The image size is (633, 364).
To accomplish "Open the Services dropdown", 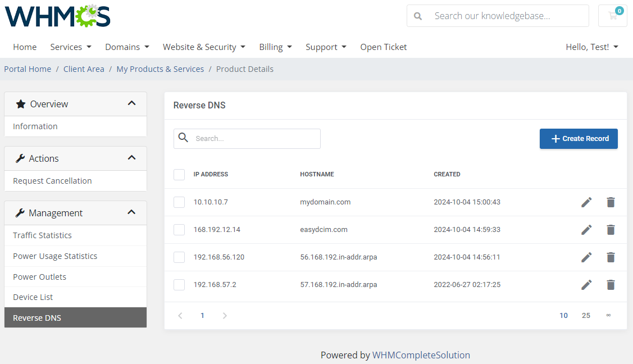I will [x=70, y=47].
